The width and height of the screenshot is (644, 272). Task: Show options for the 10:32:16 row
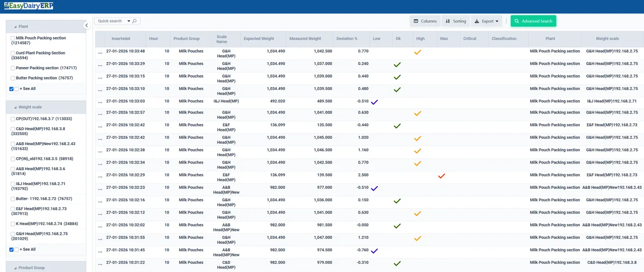pyautogui.click(x=100, y=202)
